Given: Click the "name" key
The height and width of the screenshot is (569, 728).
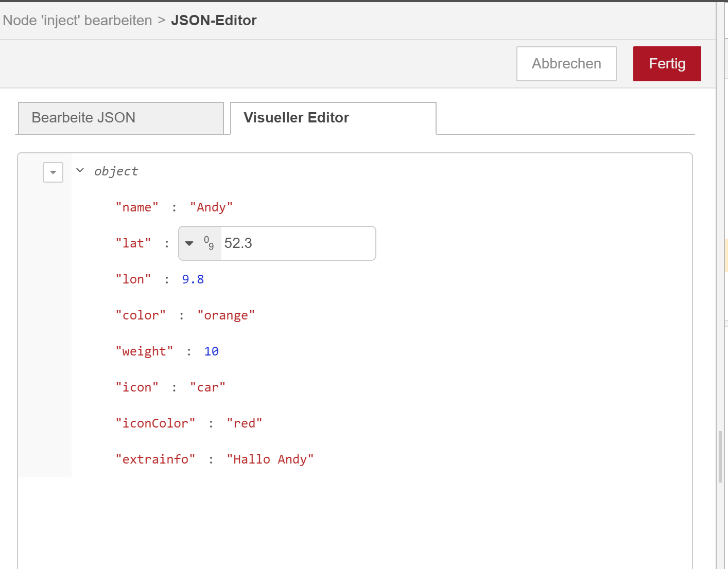Looking at the screenshot, I should click(x=137, y=207).
